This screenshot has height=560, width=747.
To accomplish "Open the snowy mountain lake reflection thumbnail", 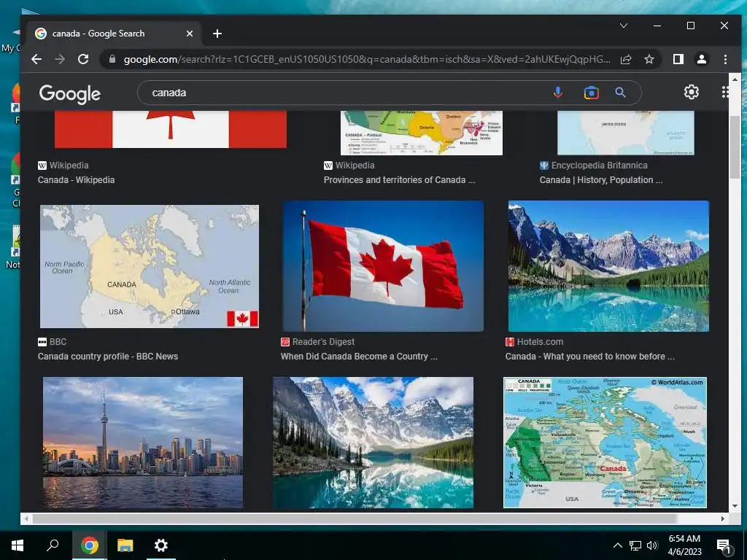I will pos(373,443).
